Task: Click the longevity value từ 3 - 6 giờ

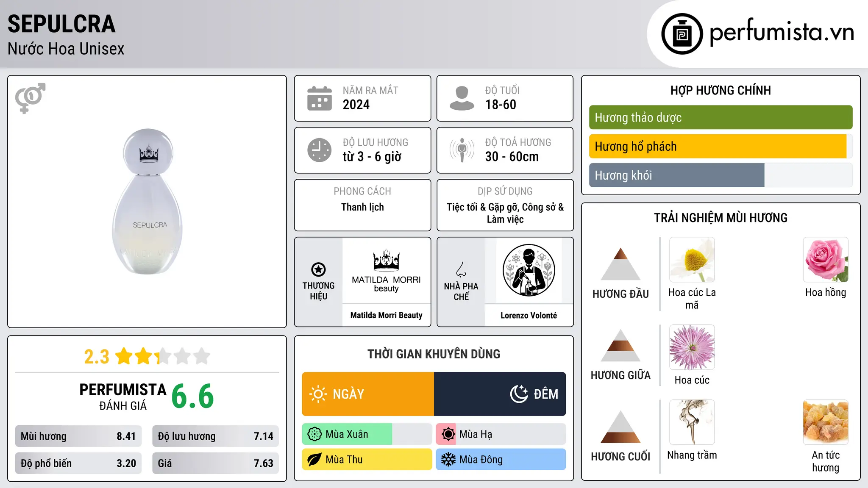Action: (372, 157)
